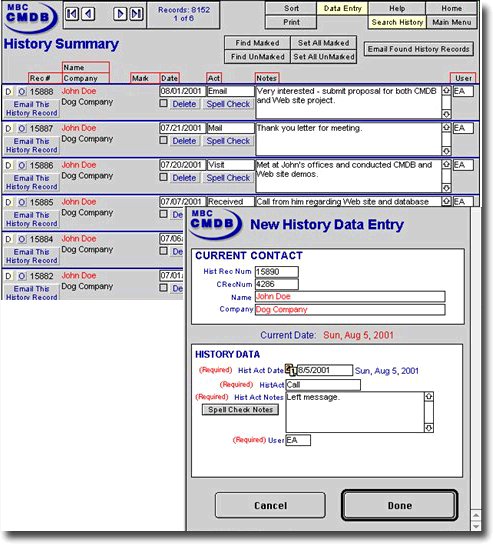Image resolution: width=493 pixels, height=544 pixels.
Task: Click the Notes column header
Action: tap(266, 78)
